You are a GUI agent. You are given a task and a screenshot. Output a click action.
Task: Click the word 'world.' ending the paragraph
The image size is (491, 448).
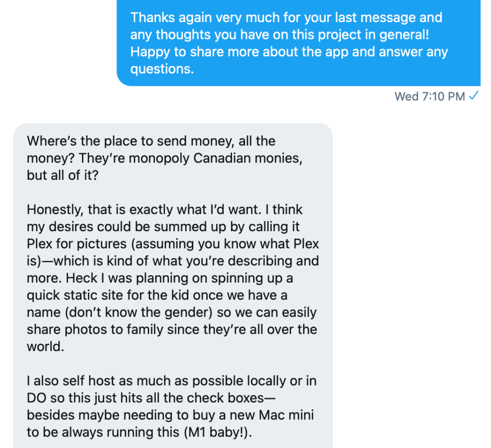pyautogui.click(x=46, y=346)
